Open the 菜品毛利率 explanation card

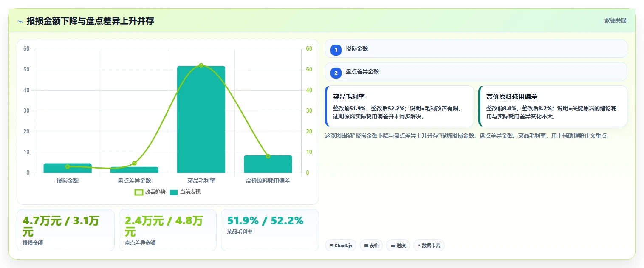(x=399, y=106)
